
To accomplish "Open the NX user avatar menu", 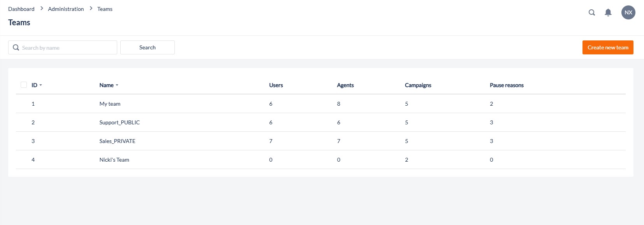I will (x=628, y=12).
